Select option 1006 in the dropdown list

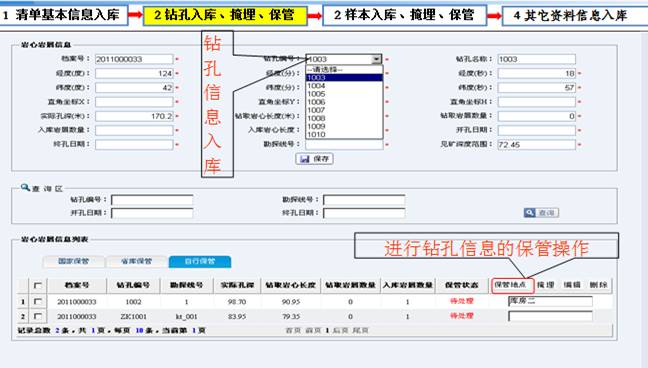point(344,102)
